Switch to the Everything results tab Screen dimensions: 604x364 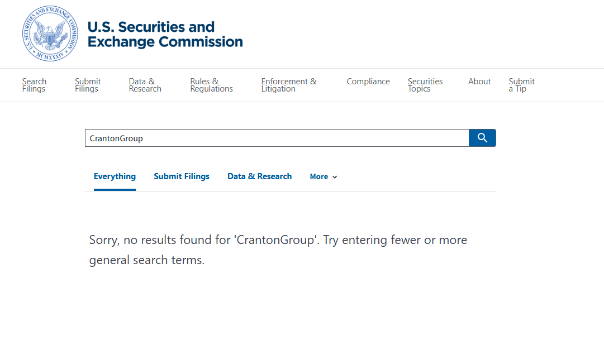tap(115, 176)
